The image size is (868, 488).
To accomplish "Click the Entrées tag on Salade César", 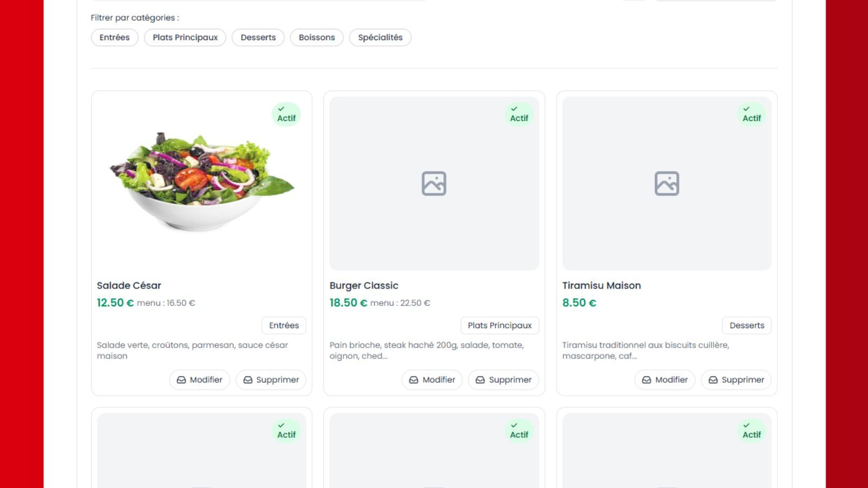I will point(284,325).
